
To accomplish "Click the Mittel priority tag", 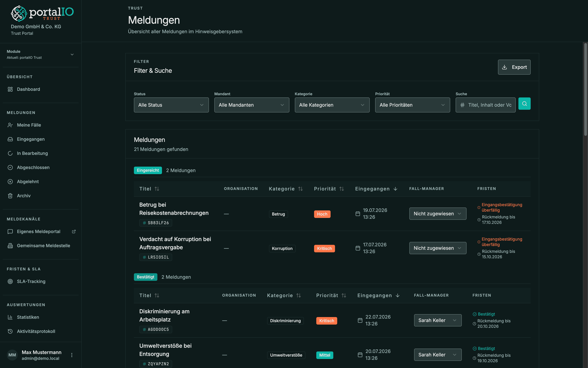I will [325, 355].
